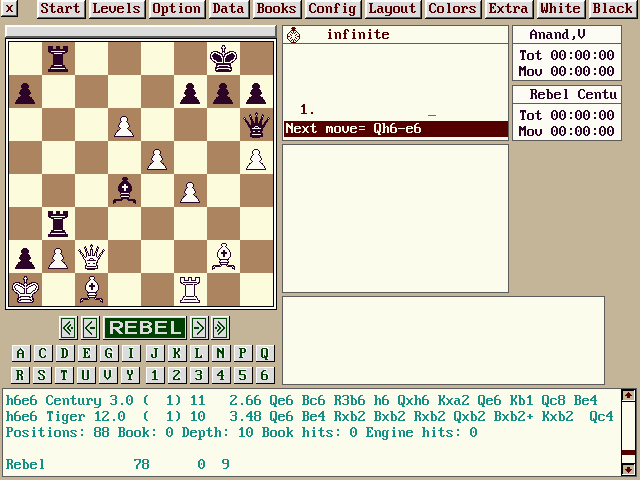Jump to the last move
This screenshot has width=640, height=480.
(x=220, y=328)
